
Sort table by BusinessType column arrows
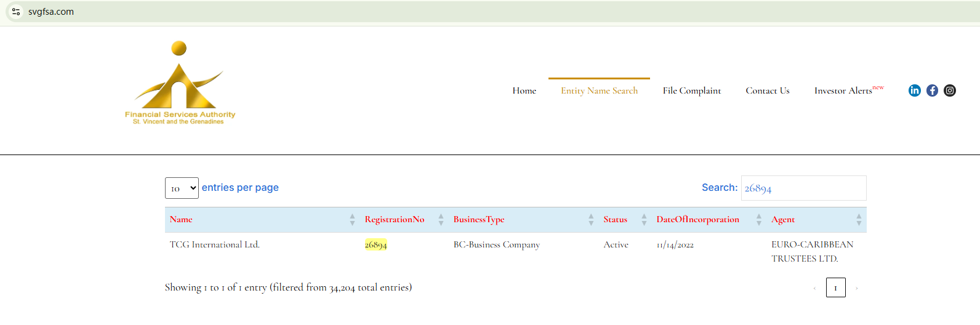pyautogui.click(x=591, y=220)
